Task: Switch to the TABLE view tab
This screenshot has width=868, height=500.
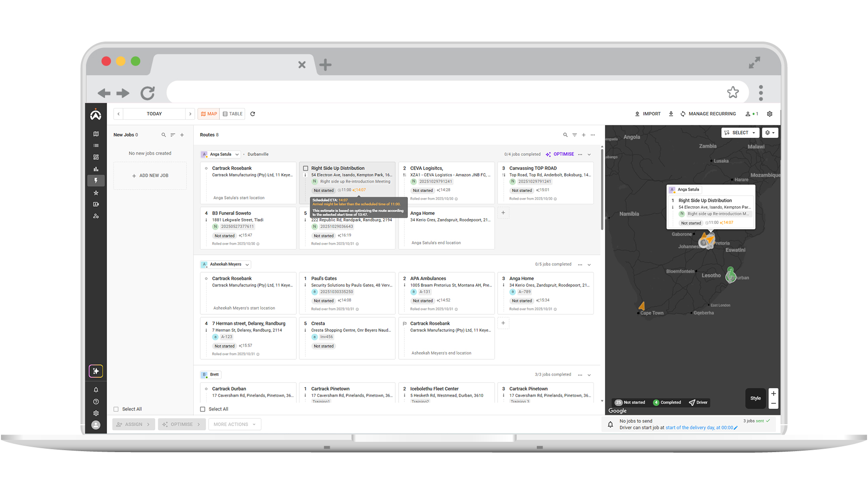Action: (233, 114)
